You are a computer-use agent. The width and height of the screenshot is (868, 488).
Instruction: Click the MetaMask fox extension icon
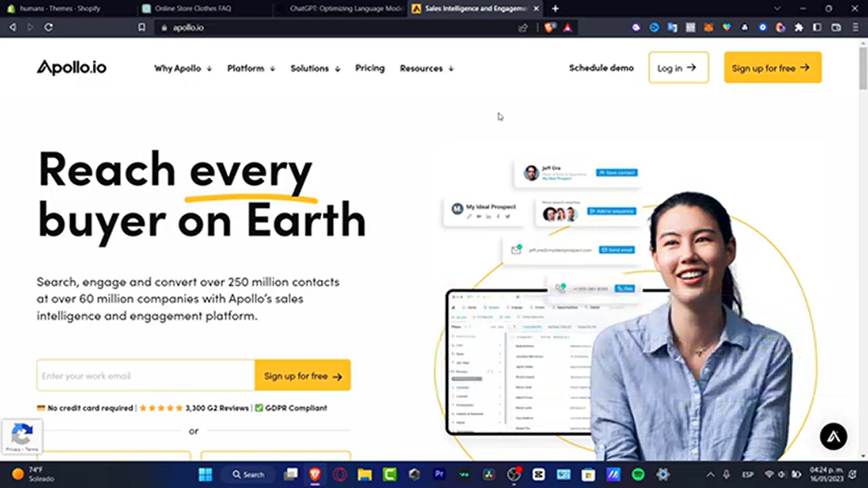tap(708, 28)
